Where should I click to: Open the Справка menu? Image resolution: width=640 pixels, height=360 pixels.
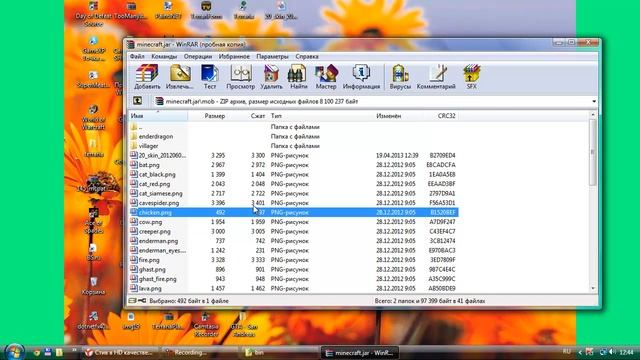coord(307,56)
